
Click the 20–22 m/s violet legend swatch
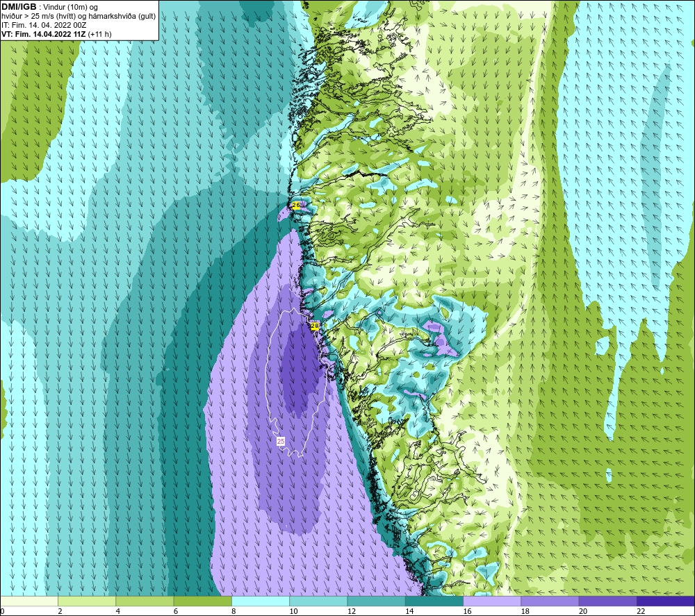coord(607,601)
